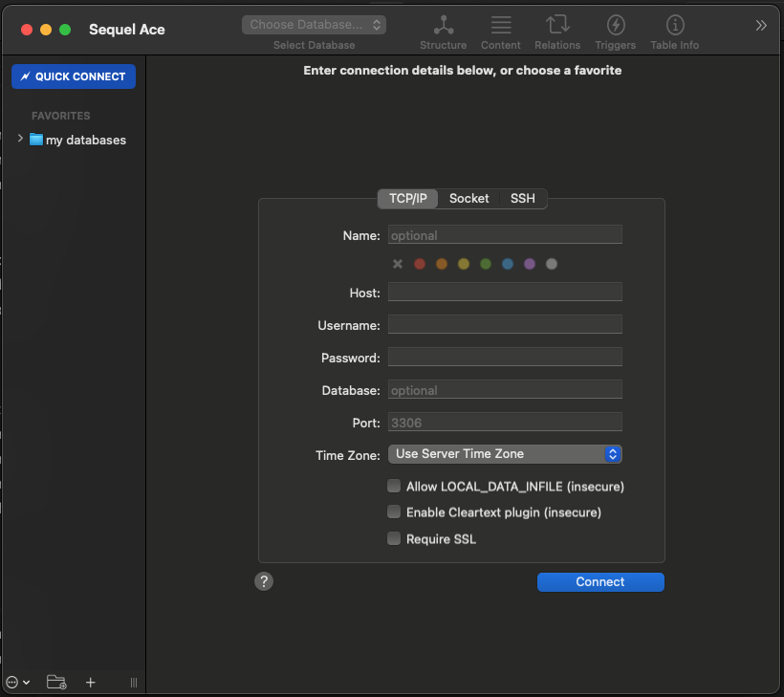Add a new favorite with the plus icon
Viewport: 784px width, 697px height.
[91, 683]
